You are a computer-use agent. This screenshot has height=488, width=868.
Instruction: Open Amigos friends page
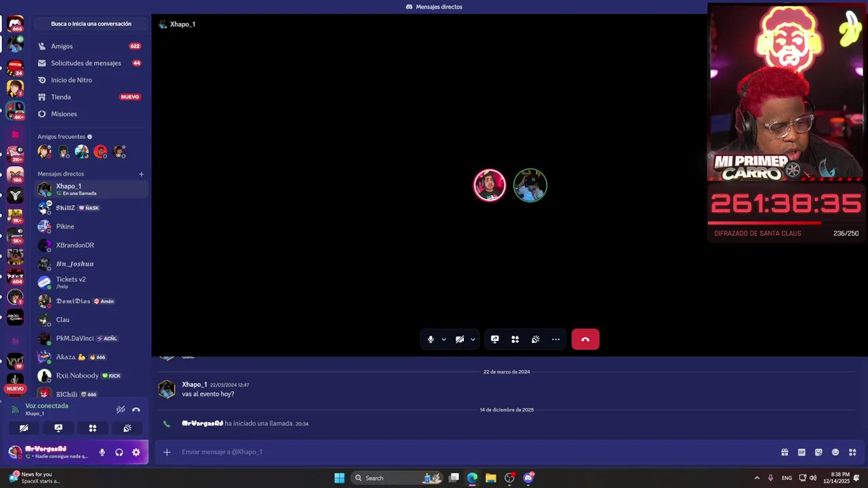[91, 46]
